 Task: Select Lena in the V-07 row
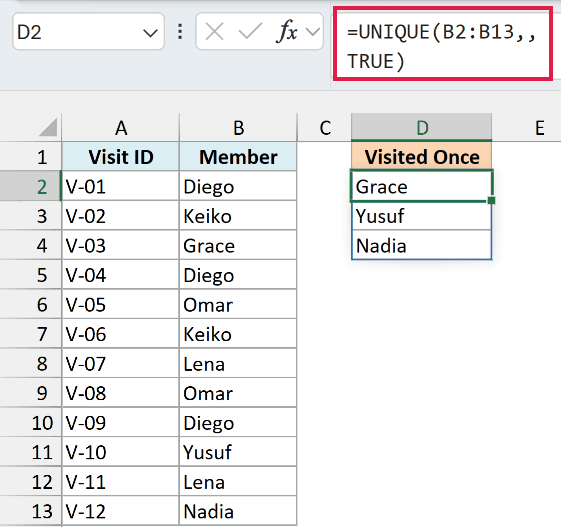tap(238, 363)
